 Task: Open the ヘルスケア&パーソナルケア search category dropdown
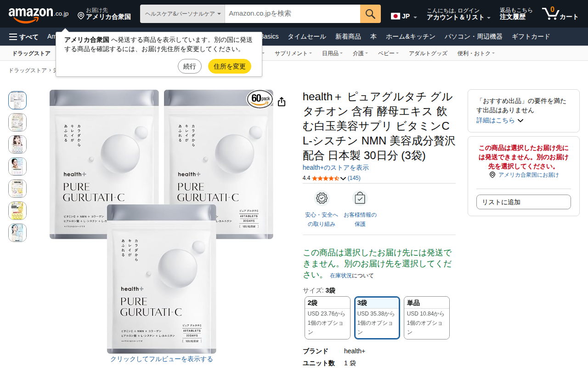click(x=182, y=14)
